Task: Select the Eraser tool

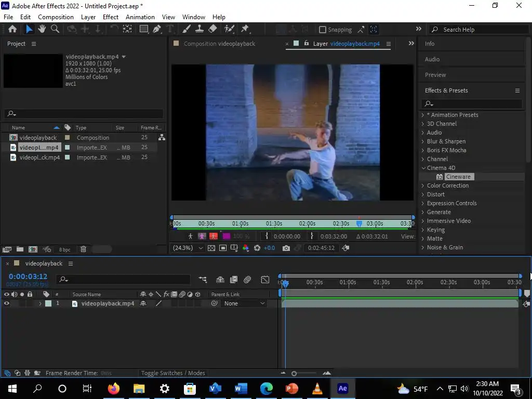Action: [x=212, y=29]
